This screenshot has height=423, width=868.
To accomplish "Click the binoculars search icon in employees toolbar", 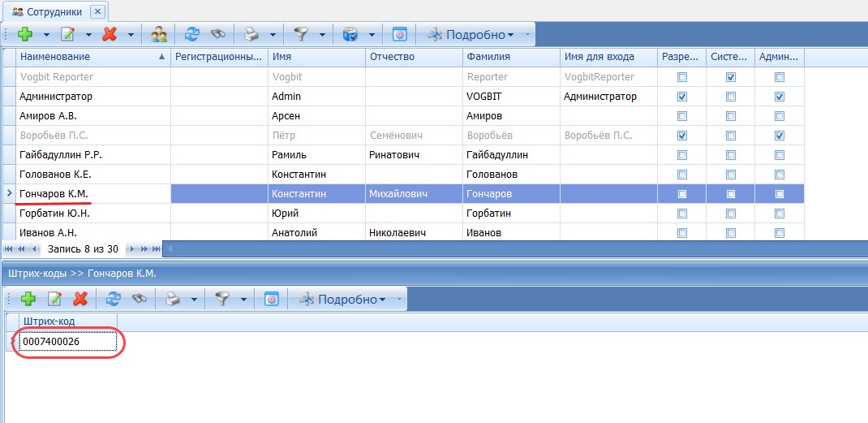I will (x=218, y=34).
